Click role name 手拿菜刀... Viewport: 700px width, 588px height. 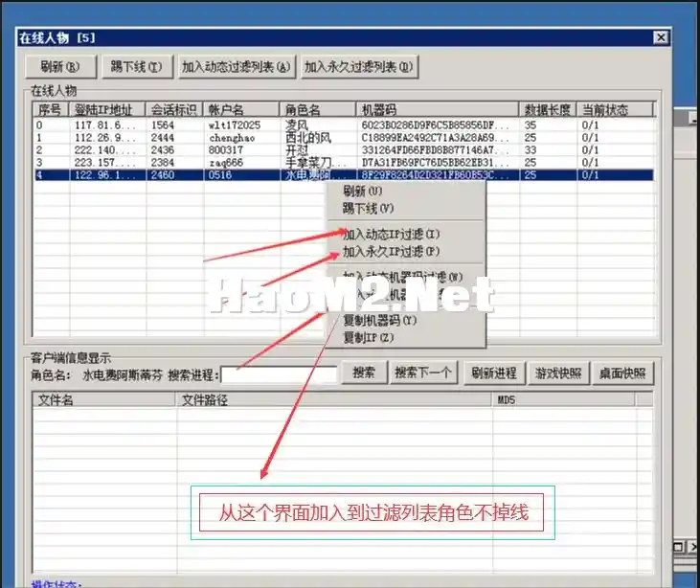pos(315,162)
